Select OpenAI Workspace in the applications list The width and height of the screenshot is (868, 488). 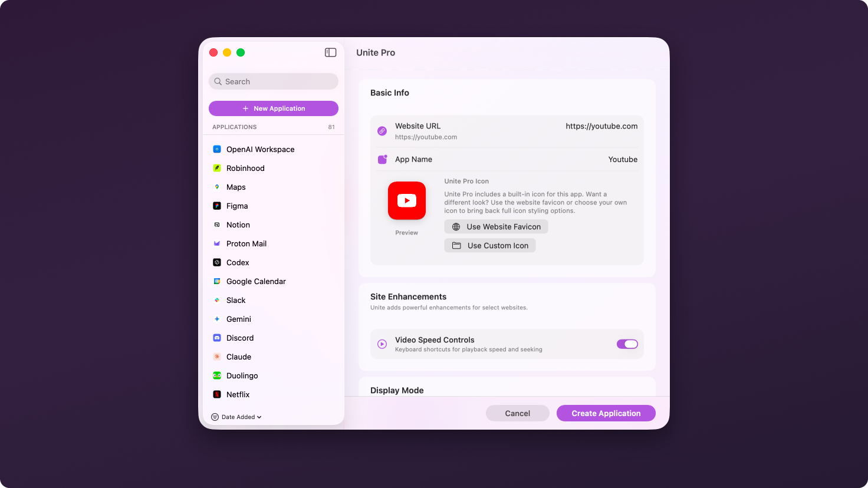tap(274, 149)
